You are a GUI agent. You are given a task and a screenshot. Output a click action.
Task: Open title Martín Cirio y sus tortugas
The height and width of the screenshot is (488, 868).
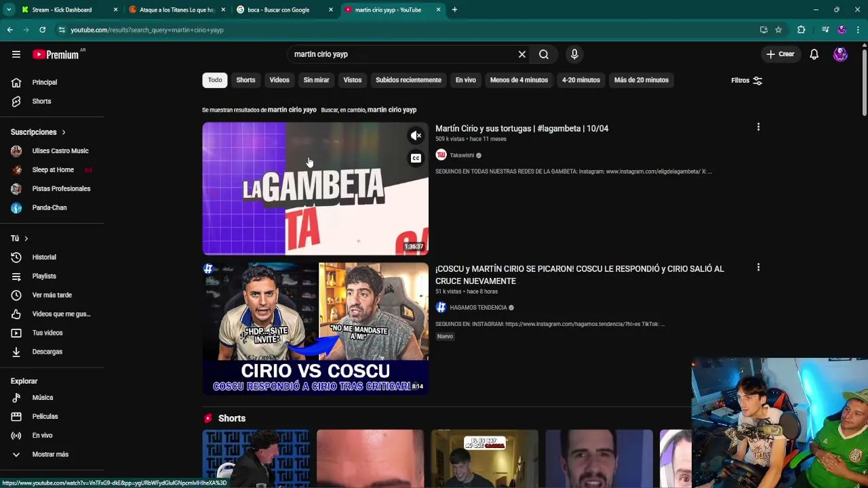pos(521,128)
